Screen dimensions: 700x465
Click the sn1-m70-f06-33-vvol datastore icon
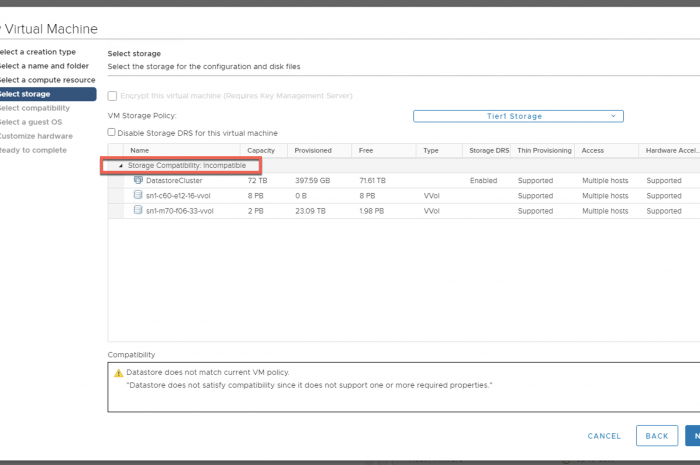[138, 211]
